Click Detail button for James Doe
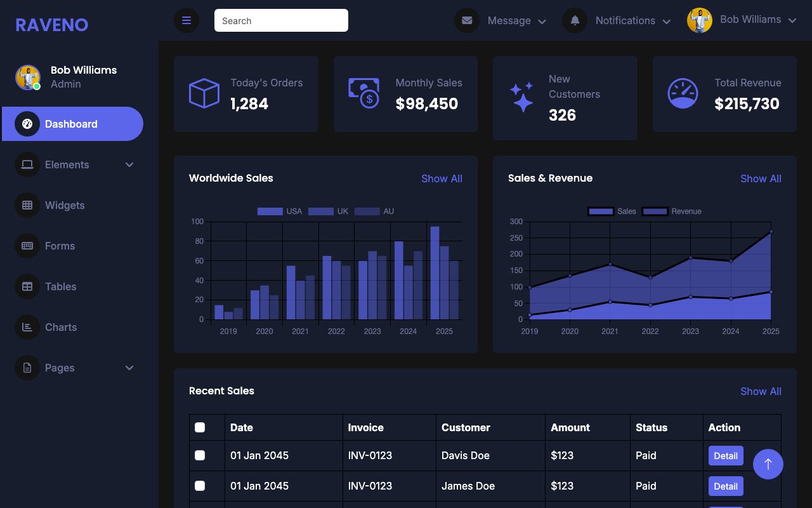Image resolution: width=812 pixels, height=508 pixels. point(726,486)
